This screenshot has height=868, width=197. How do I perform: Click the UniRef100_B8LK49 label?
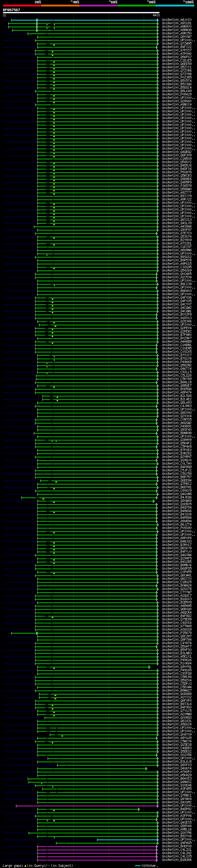tap(176, 91)
